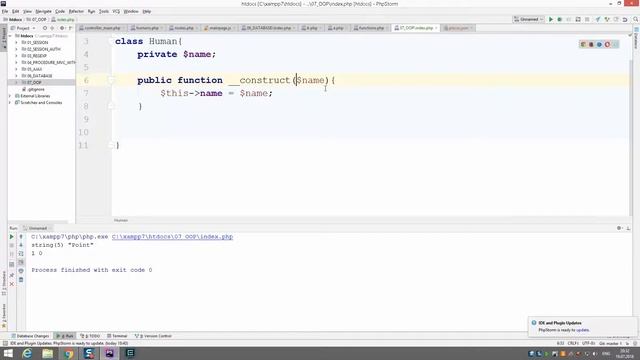The image size is (640, 360).
Task: Rerun the program in the Run panel
Action: (x=11, y=237)
